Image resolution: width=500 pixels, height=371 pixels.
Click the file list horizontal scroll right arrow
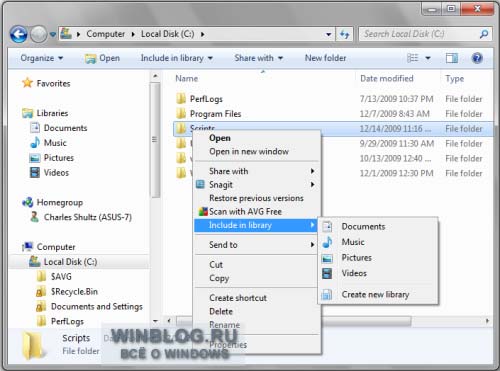tap(488, 321)
